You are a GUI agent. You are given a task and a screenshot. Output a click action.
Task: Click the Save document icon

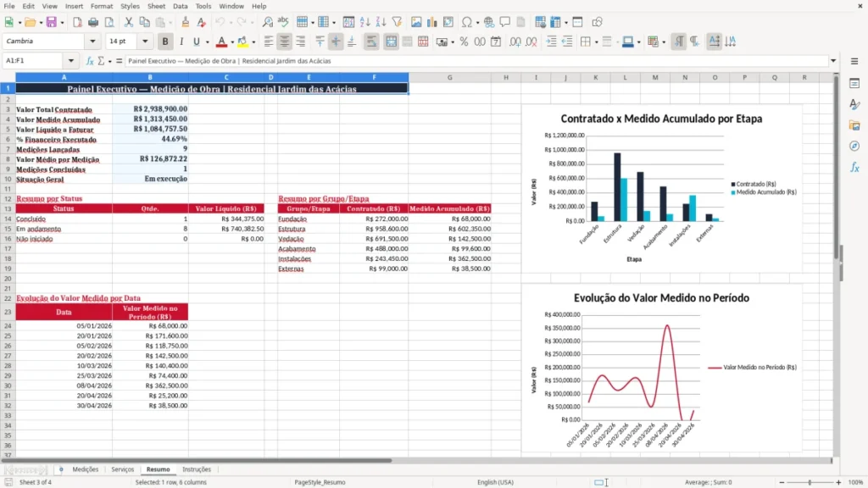[x=51, y=22]
